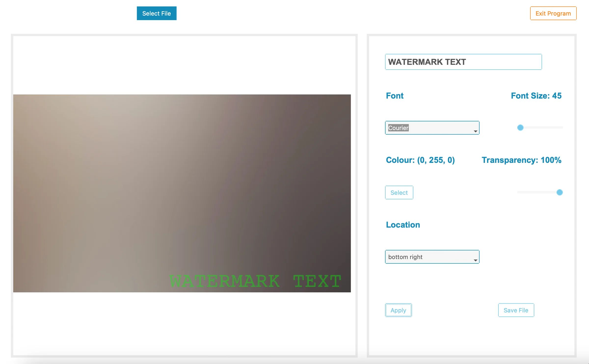Open colour picker with Select button

pyautogui.click(x=399, y=193)
